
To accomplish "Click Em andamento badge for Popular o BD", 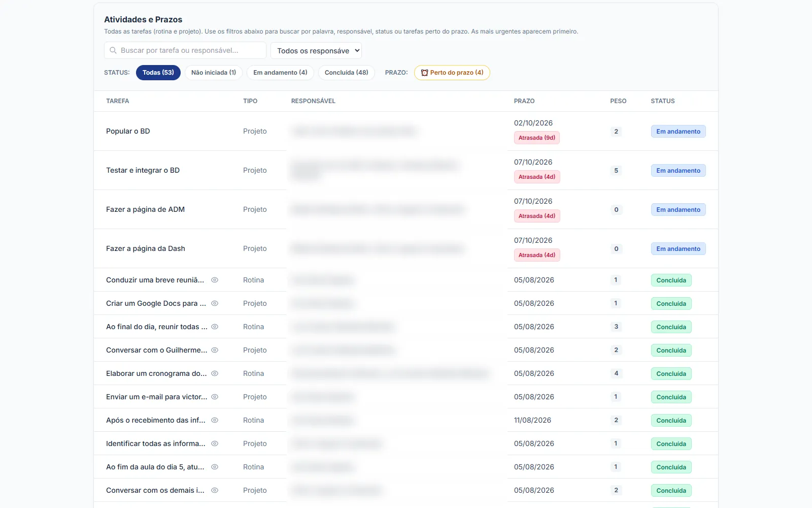I will click(x=678, y=132).
